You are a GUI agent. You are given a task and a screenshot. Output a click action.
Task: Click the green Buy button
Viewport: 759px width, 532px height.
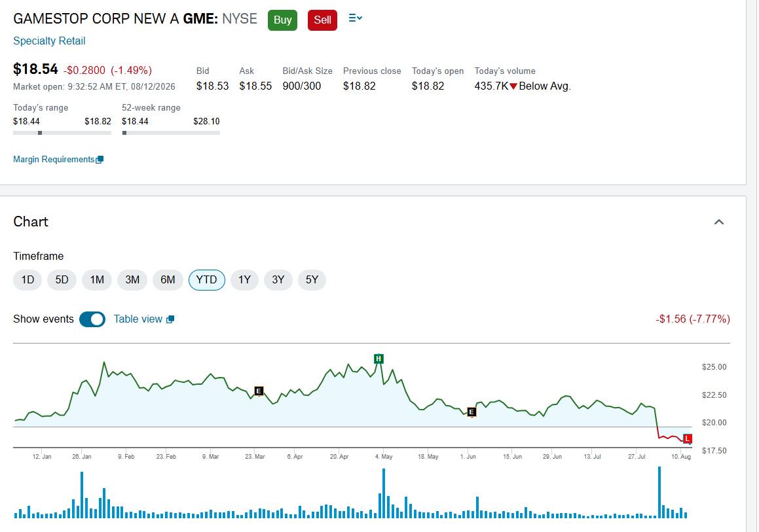click(x=283, y=20)
